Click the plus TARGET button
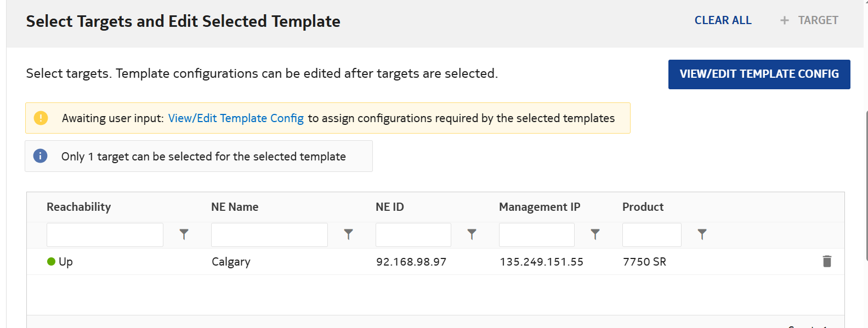This screenshot has height=328, width=868. (x=809, y=20)
